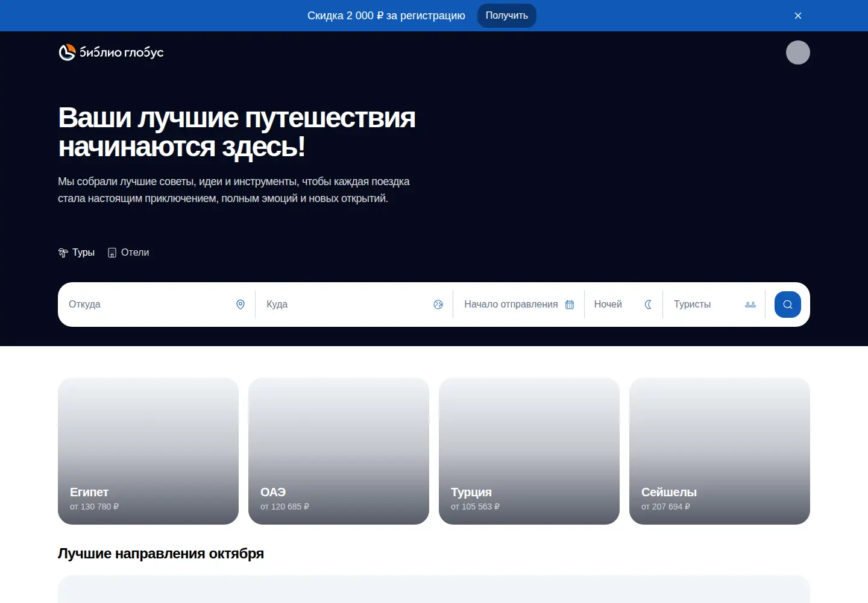Click the Библио Глобус logo

pyautogui.click(x=111, y=52)
